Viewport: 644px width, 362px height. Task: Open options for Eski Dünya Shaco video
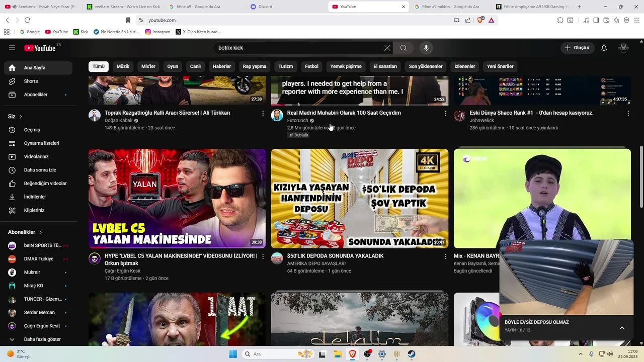[x=628, y=114]
